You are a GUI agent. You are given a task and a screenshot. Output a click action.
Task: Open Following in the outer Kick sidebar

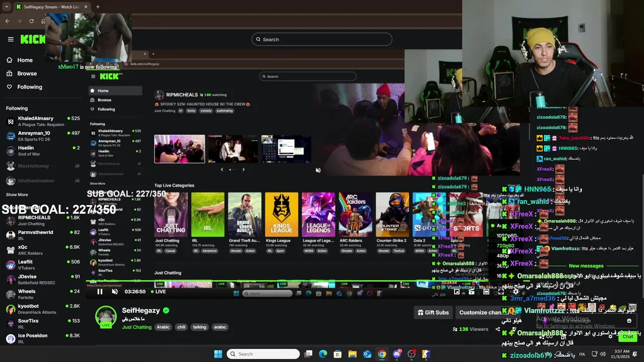(x=24, y=87)
